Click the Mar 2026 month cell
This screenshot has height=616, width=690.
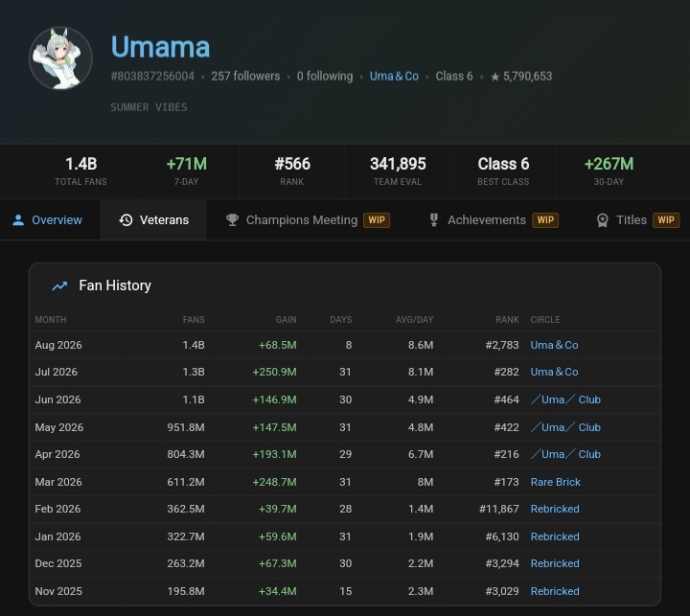coord(58,482)
